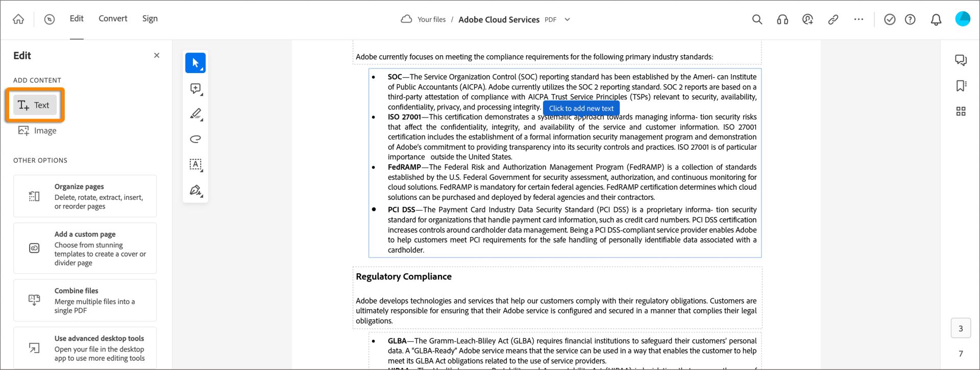Click the total page count 7
The image size is (980, 370).
tap(961, 354)
